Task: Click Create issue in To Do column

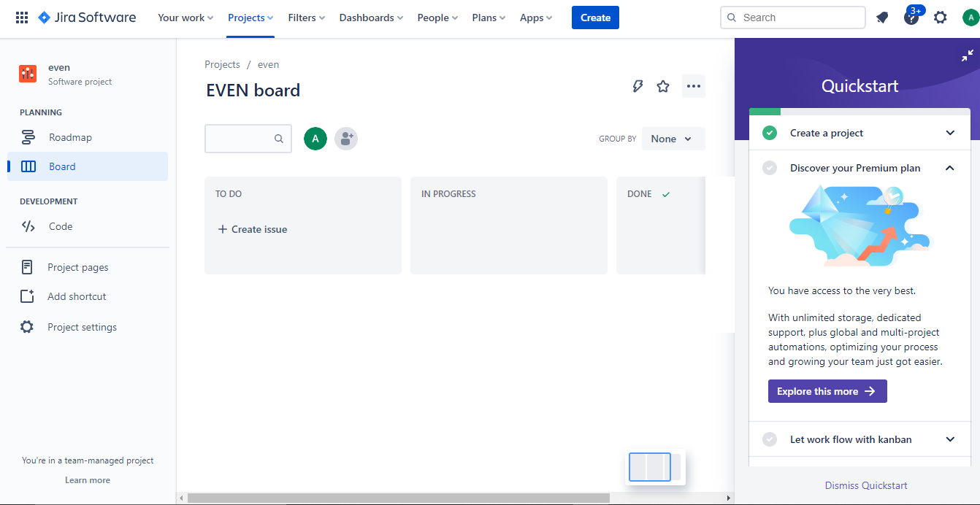Action: coord(252,229)
